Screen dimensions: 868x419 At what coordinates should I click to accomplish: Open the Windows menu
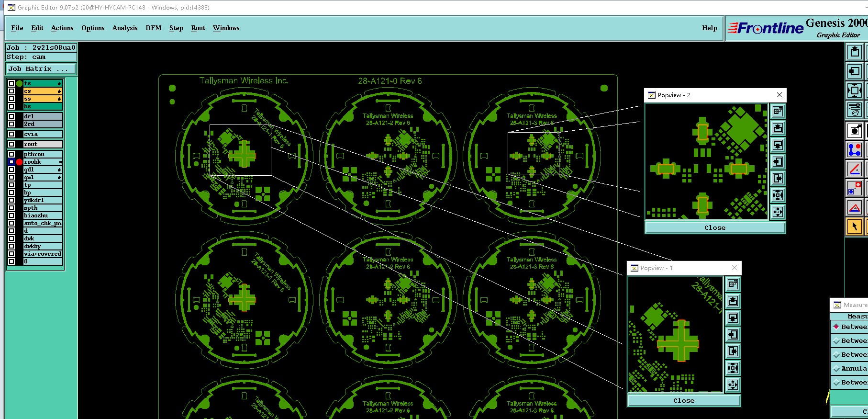226,28
